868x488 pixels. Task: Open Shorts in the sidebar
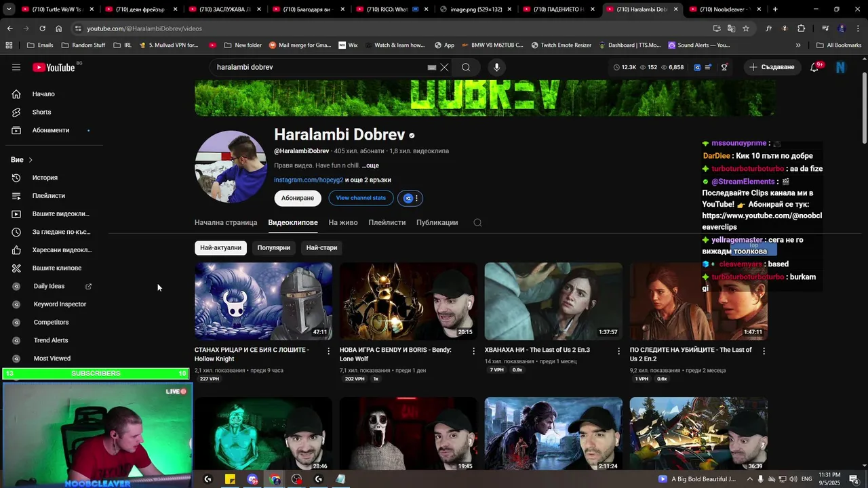click(41, 112)
